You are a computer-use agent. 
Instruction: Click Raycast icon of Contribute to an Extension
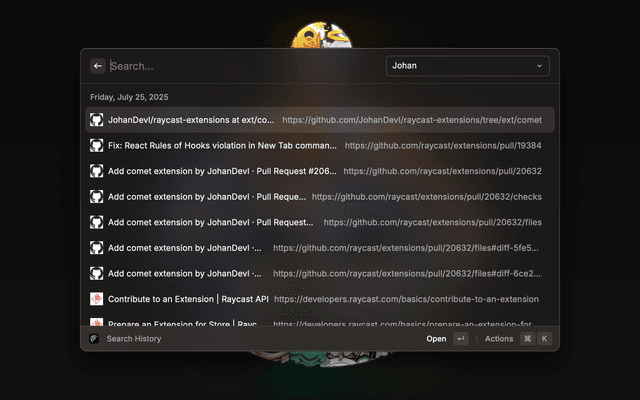(97, 299)
